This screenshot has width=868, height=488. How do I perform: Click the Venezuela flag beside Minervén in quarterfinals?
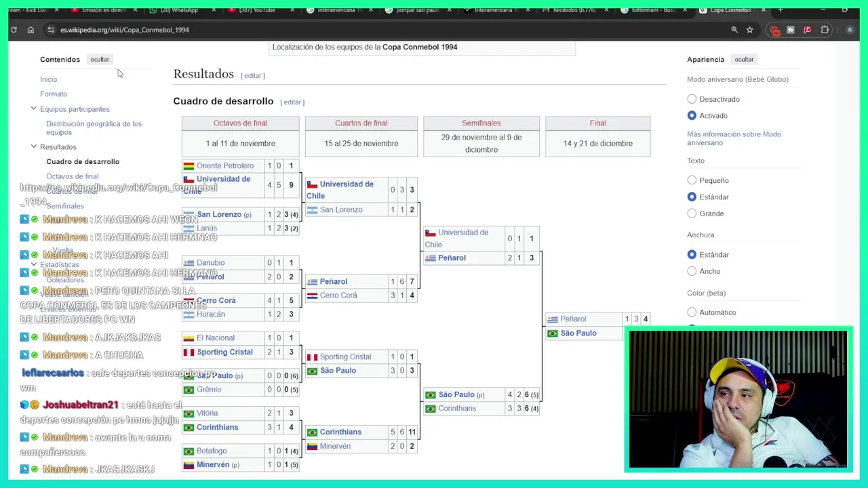pos(312,447)
